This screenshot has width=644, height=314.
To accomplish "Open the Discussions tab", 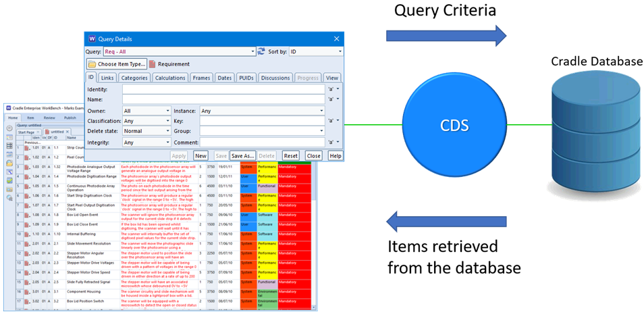I will tap(275, 78).
